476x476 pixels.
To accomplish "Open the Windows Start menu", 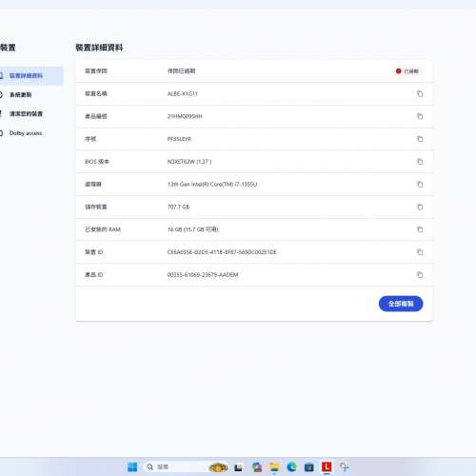I will 132,466.
